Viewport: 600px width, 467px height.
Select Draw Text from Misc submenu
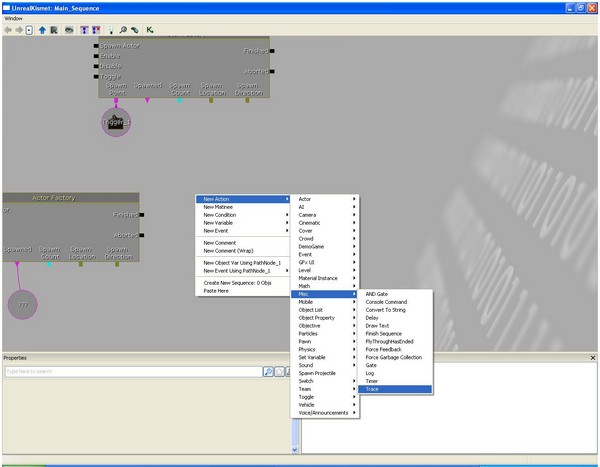395,326
